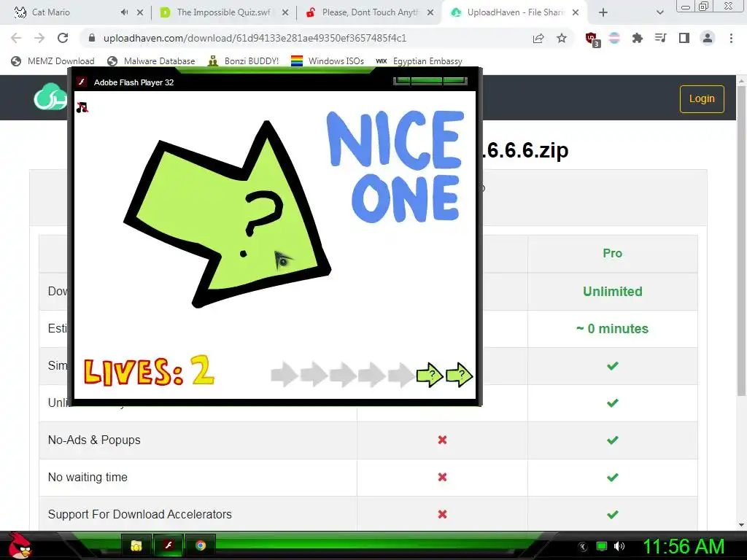The width and height of the screenshot is (747, 560).
Task: Open the Chrome three-dot menu
Action: [x=731, y=38]
